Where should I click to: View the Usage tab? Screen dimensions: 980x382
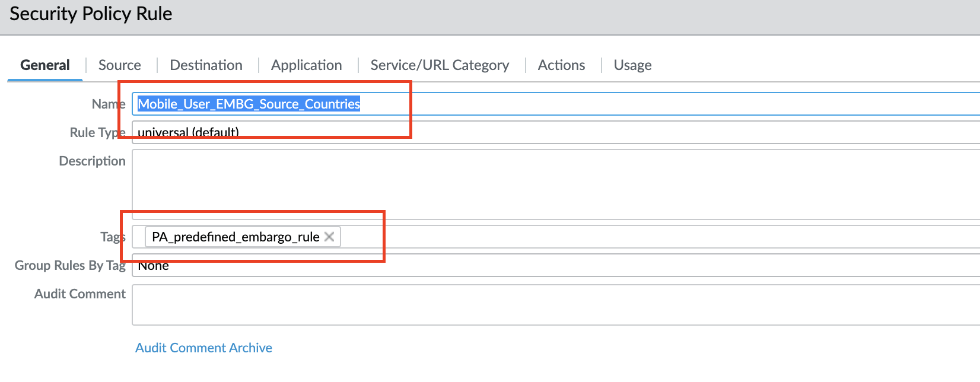pos(632,65)
